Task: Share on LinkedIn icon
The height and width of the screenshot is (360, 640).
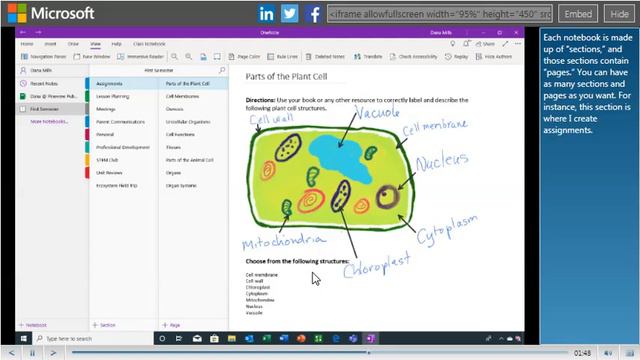Action: pyautogui.click(x=266, y=14)
